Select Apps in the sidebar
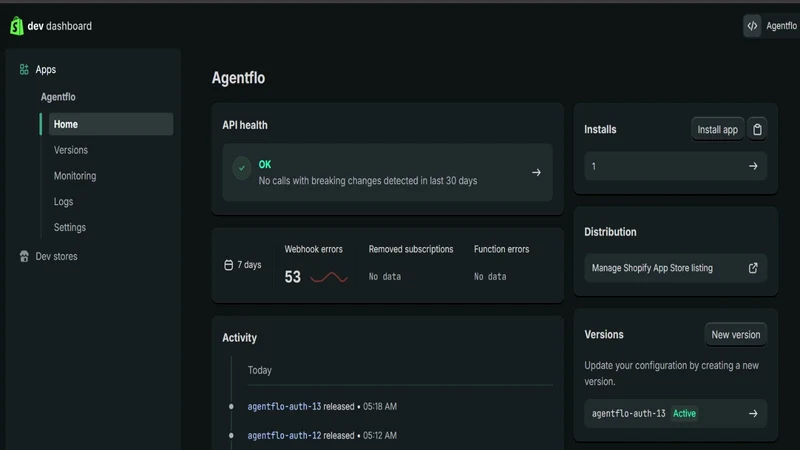800x450 pixels. point(45,69)
